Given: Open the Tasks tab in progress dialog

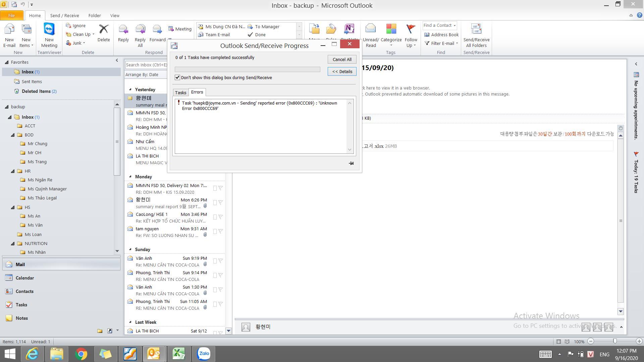Looking at the screenshot, I should (180, 93).
